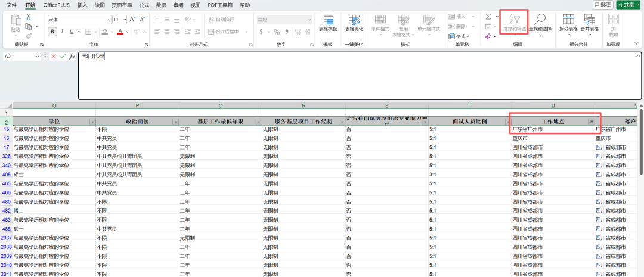Toggle Underline formatting
Image resolution: width=644 pixels, height=277 pixels.
click(x=72, y=32)
